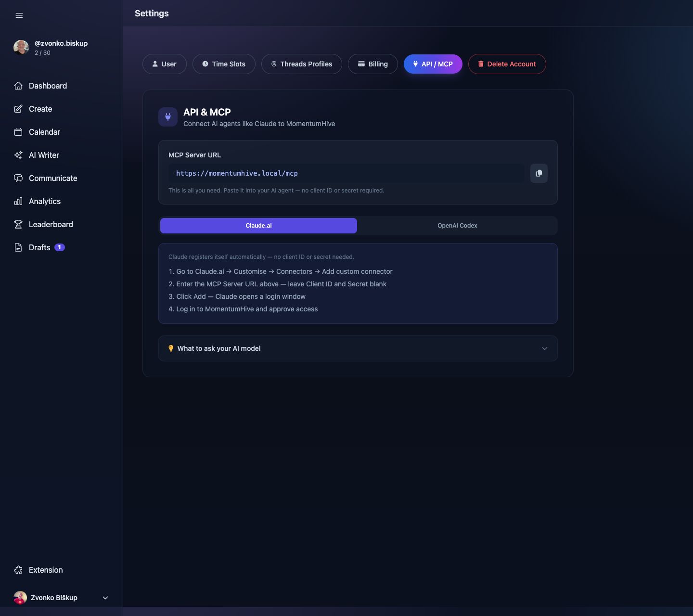
Task: Go to the Billing tab
Action: pos(373,64)
